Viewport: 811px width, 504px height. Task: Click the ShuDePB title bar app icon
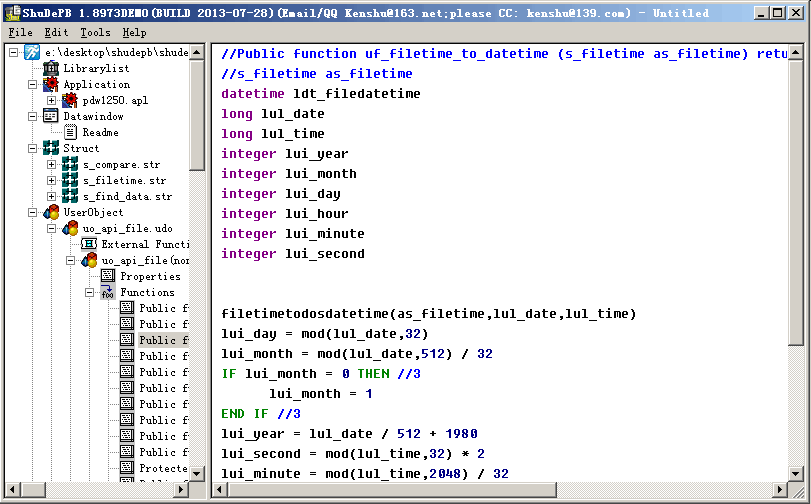coord(12,13)
